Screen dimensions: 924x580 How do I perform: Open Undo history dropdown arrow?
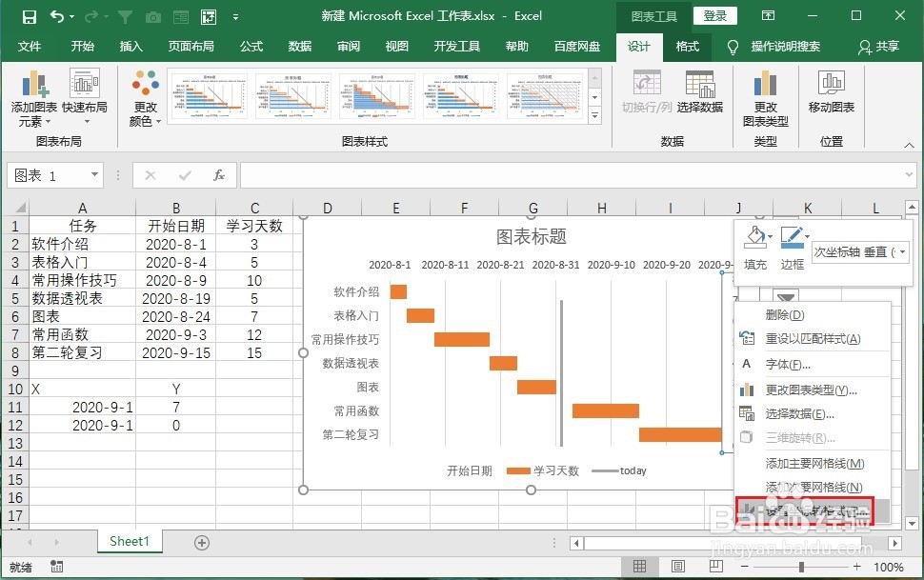click(x=71, y=16)
